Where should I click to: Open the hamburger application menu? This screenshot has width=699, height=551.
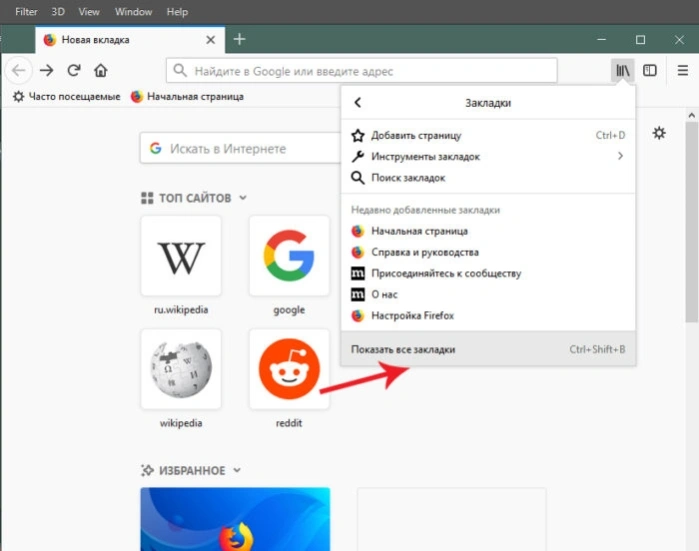coord(683,70)
